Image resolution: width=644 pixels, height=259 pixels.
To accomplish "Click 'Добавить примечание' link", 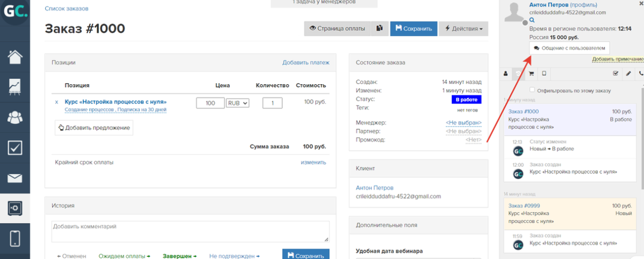I will coord(618,59).
